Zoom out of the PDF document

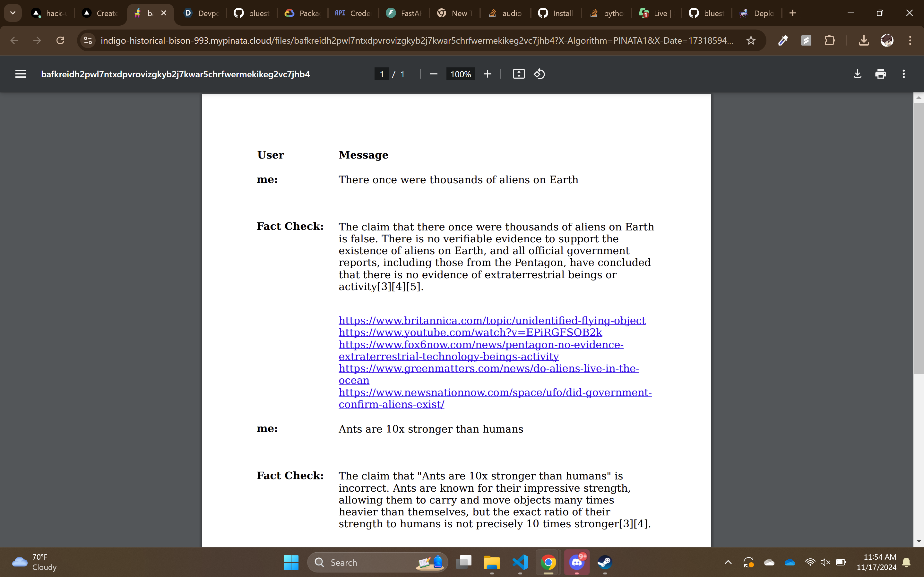pyautogui.click(x=433, y=74)
